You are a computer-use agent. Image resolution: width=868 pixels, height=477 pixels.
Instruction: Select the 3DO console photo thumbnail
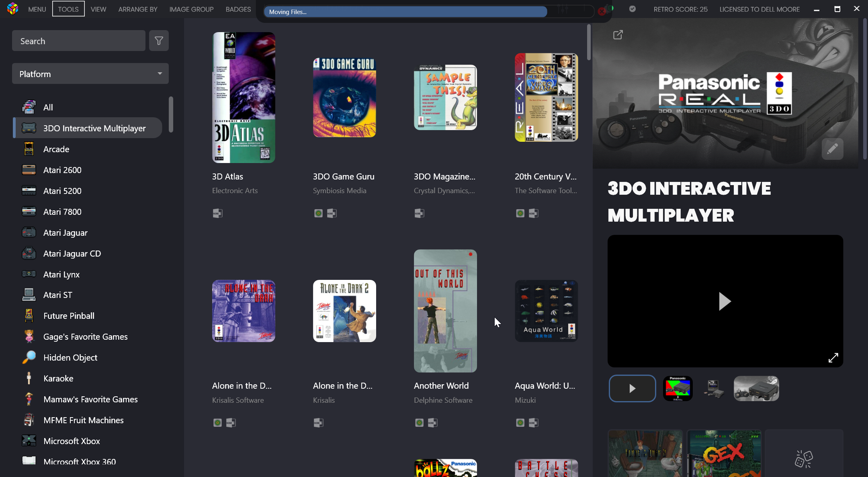coord(756,388)
